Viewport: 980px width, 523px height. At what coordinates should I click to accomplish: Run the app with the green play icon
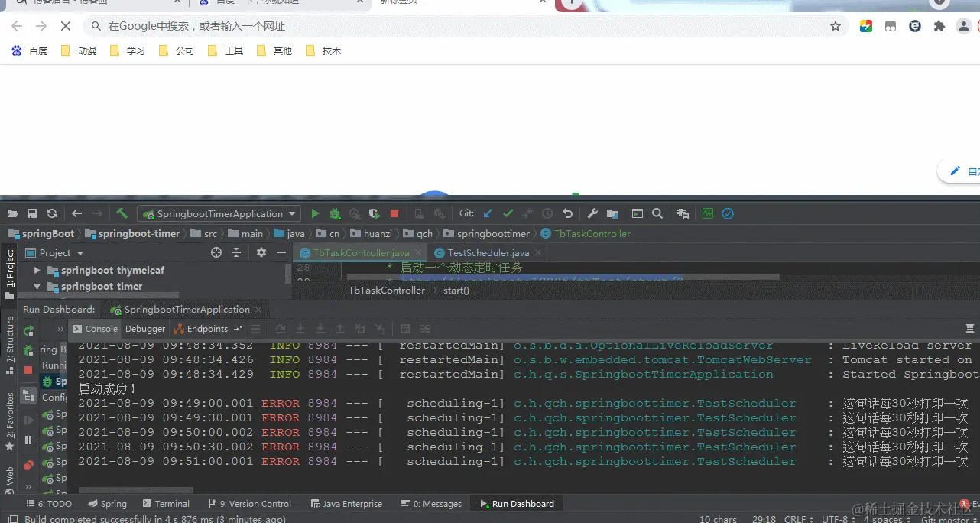pos(315,214)
